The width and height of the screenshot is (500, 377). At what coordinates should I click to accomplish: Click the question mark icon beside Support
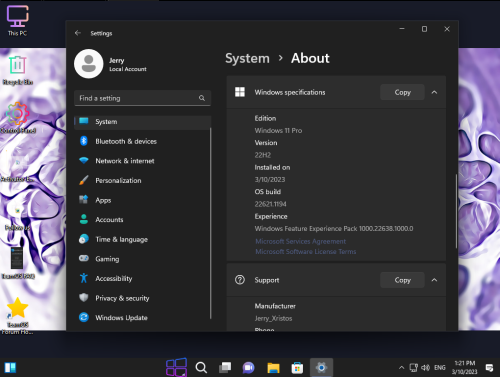coord(240,280)
